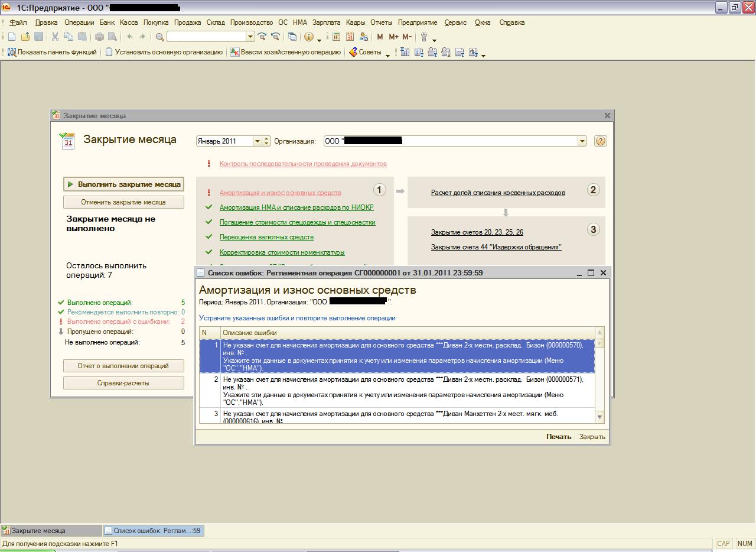756x552 pixels.
Task: Click the M+ memory button
Action: [393, 37]
